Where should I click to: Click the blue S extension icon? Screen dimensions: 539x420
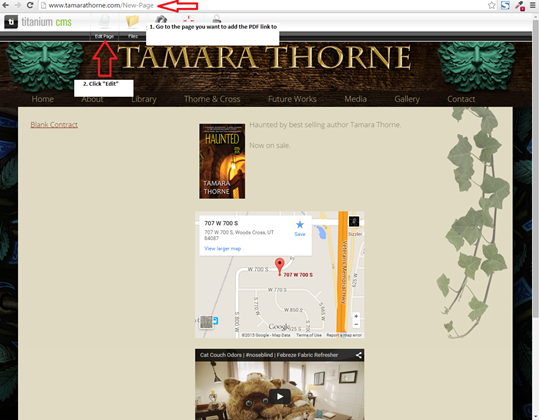pyautogui.click(x=505, y=5)
